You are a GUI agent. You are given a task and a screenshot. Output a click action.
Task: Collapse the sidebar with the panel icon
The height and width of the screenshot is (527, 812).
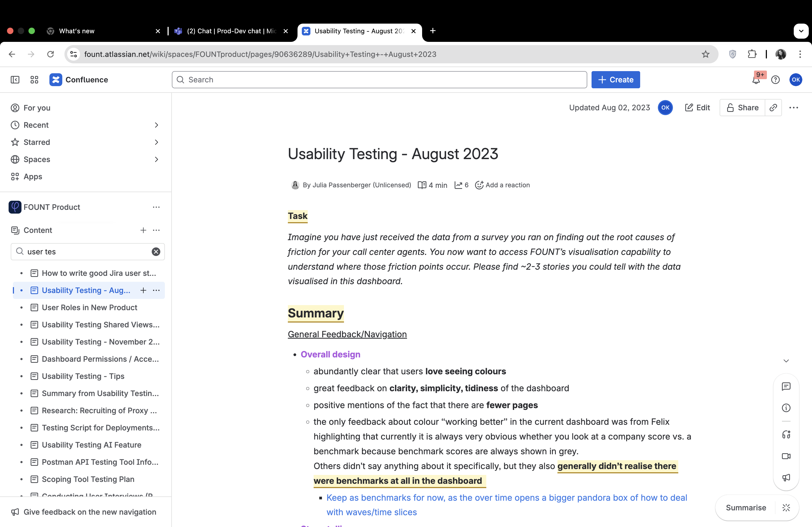15,79
